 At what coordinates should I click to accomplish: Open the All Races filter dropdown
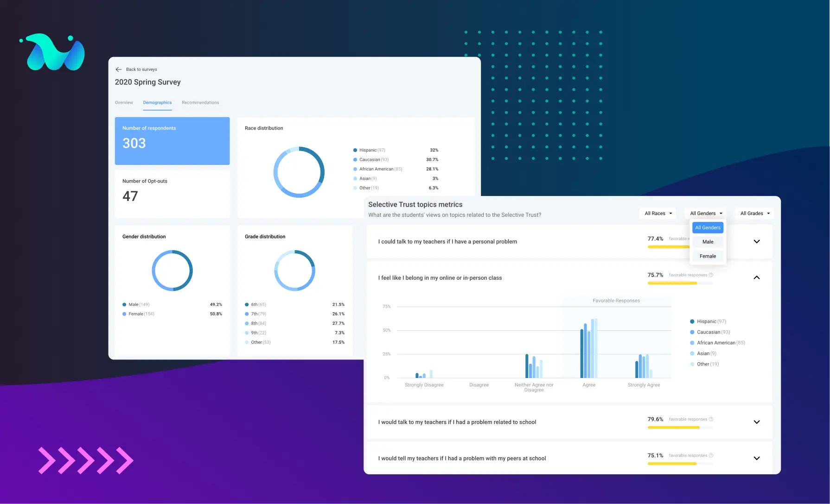coord(658,214)
